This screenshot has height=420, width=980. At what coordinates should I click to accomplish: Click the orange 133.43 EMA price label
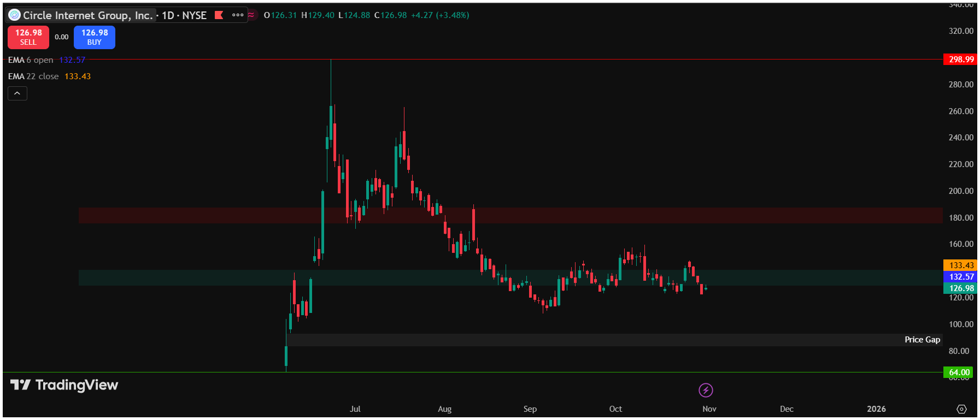point(960,265)
